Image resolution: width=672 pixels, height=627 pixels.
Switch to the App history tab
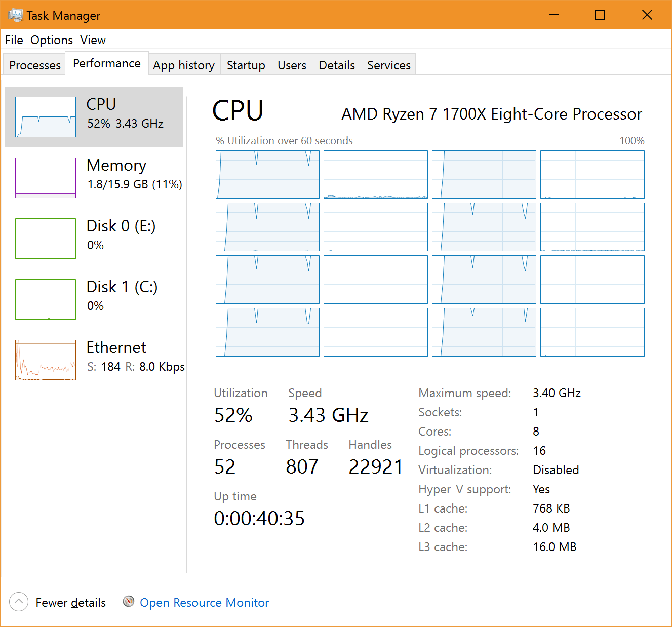tap(184, 65)
